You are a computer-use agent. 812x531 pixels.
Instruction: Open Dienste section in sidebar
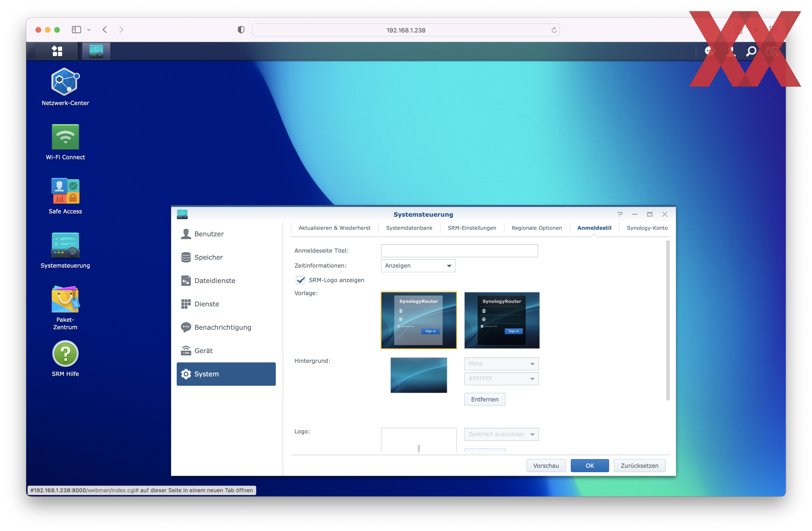[226, 304]
